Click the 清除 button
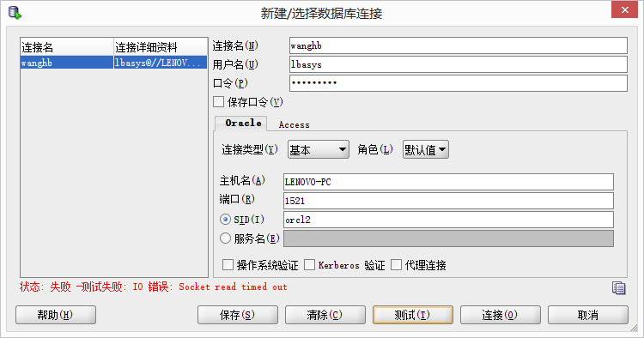644x338 pixels. 325,315
